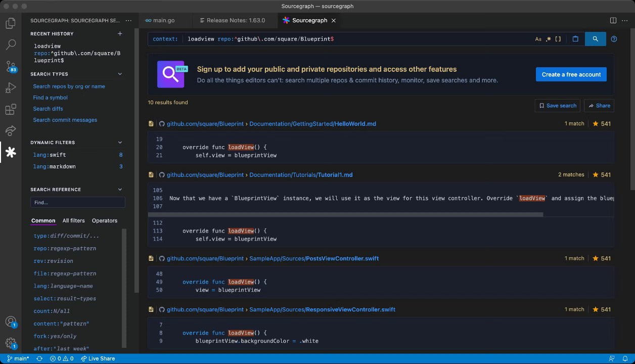This screenshot has width=635, height=364.
Task: Click the main search query input field
Action: [357, 39]
